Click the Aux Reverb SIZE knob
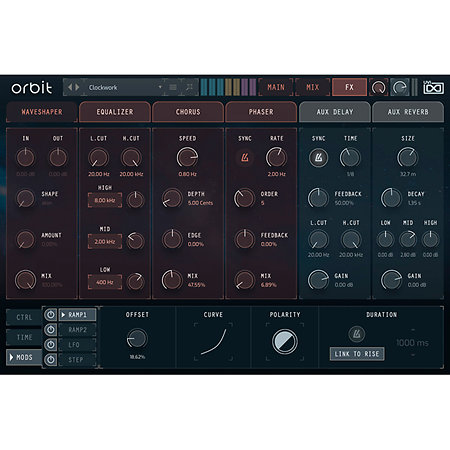 tap(407, 157)
